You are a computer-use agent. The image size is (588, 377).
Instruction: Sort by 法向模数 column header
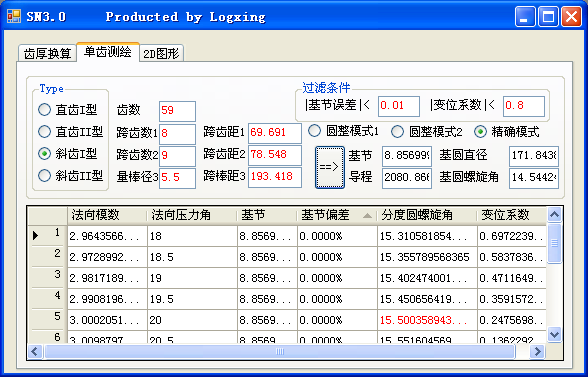107,215
